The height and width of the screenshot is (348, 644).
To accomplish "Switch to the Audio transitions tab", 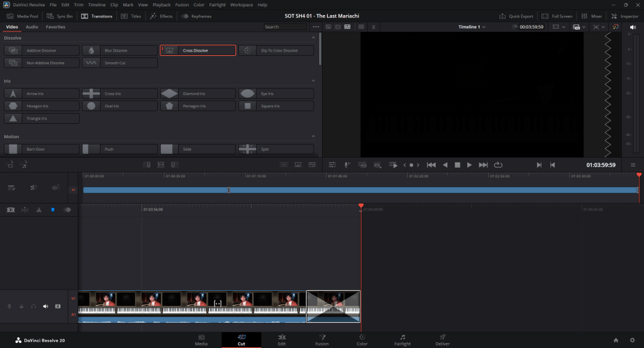I will [x=31, y=27].
